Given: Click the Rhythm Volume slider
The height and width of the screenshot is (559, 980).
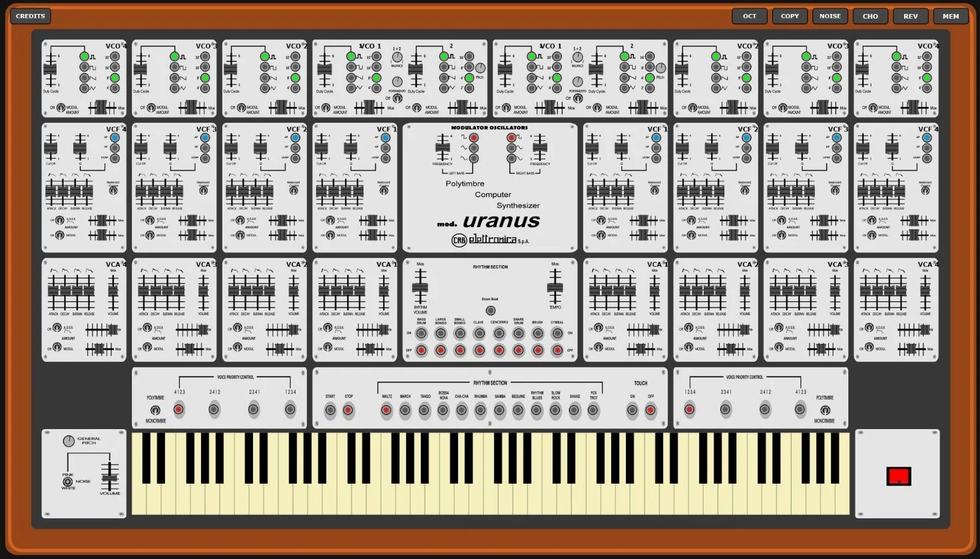Looking at the screenshot, I should point(420,287).
